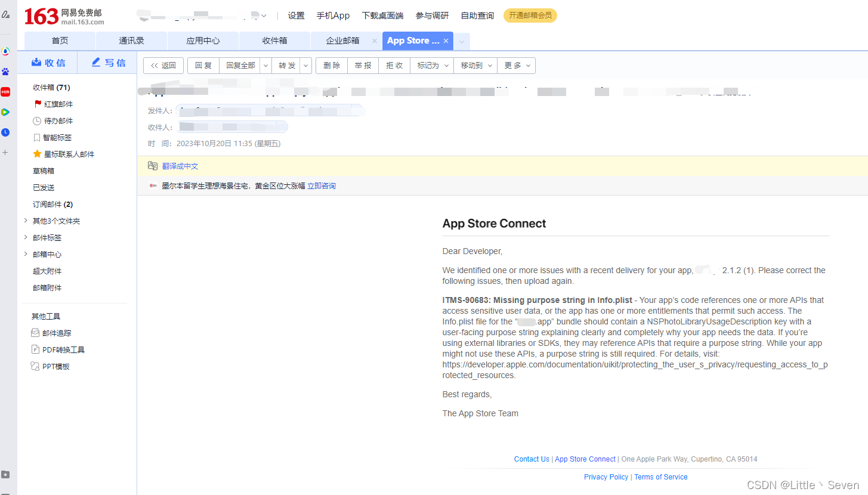Open PPT templates tool
Viewport: 868px width, 495px height.
[x=50, y=366]
